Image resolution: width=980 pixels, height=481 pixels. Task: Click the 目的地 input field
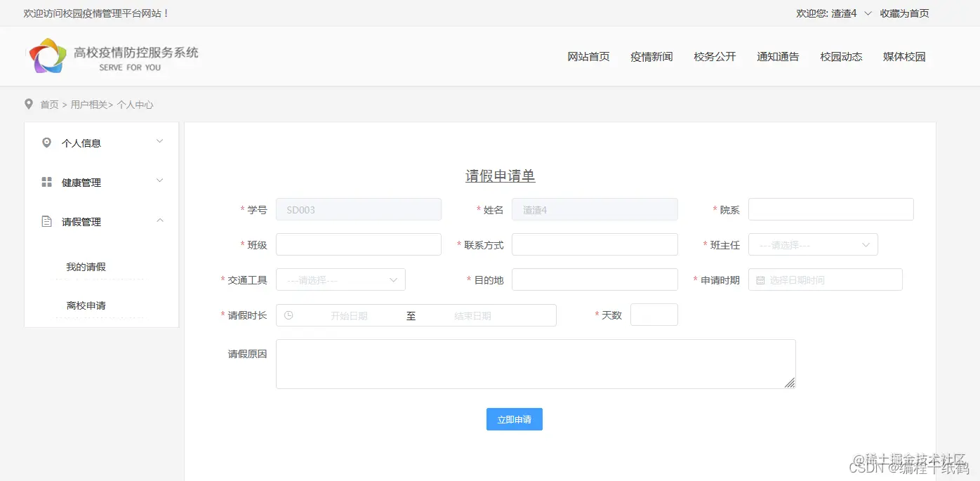[595, 279]
